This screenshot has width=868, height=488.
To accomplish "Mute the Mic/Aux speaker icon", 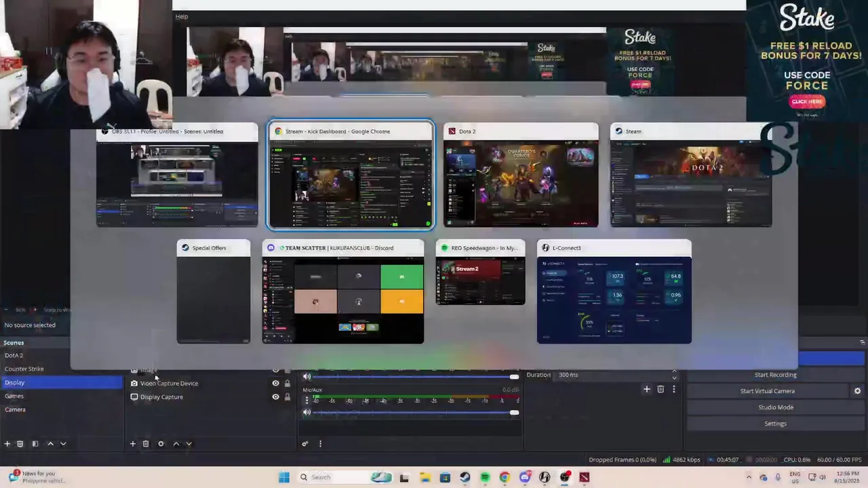I will coord(307,412).
